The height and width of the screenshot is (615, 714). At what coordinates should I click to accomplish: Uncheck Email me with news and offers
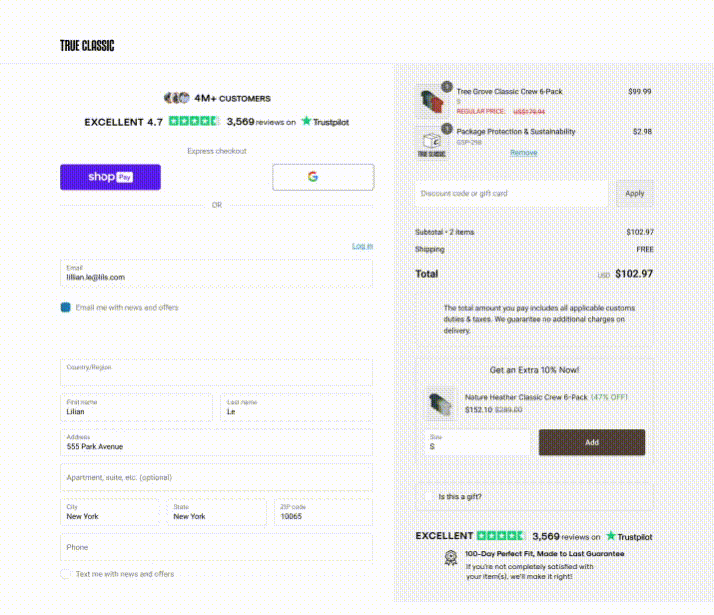coord(66,307)
